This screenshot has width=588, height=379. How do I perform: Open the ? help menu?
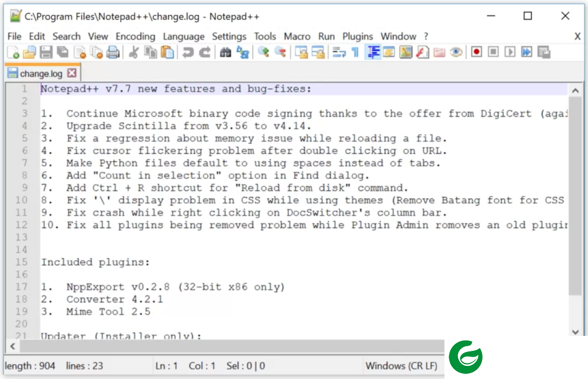point(426,36)
